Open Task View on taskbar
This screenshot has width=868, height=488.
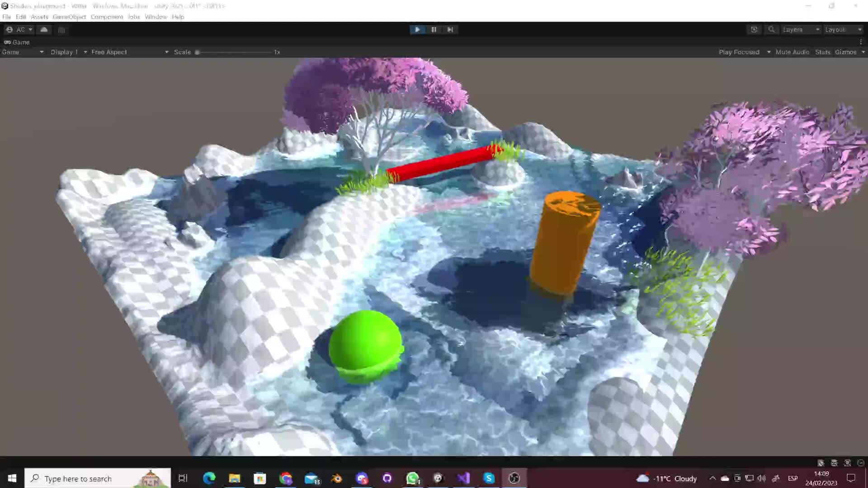pos(183,478)
